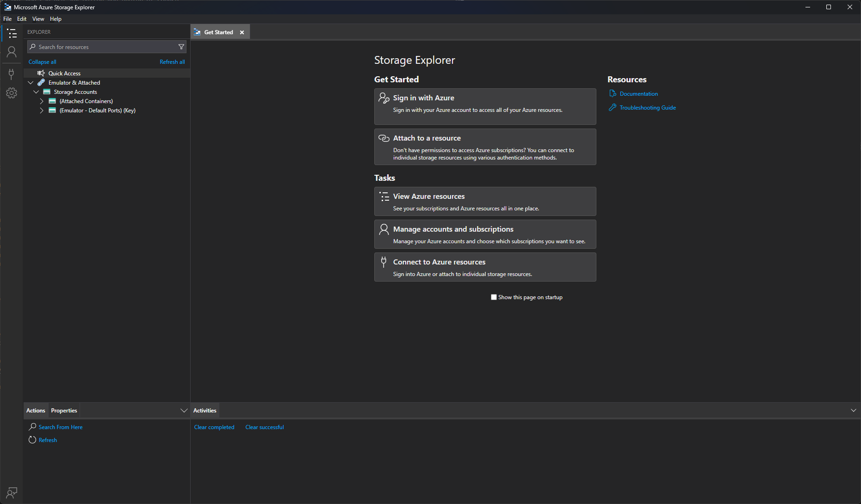The height and width of the screenshot is (504, 861).
Task: Click the Connect to Azure resources plug icon
Action: pos(384,262)
